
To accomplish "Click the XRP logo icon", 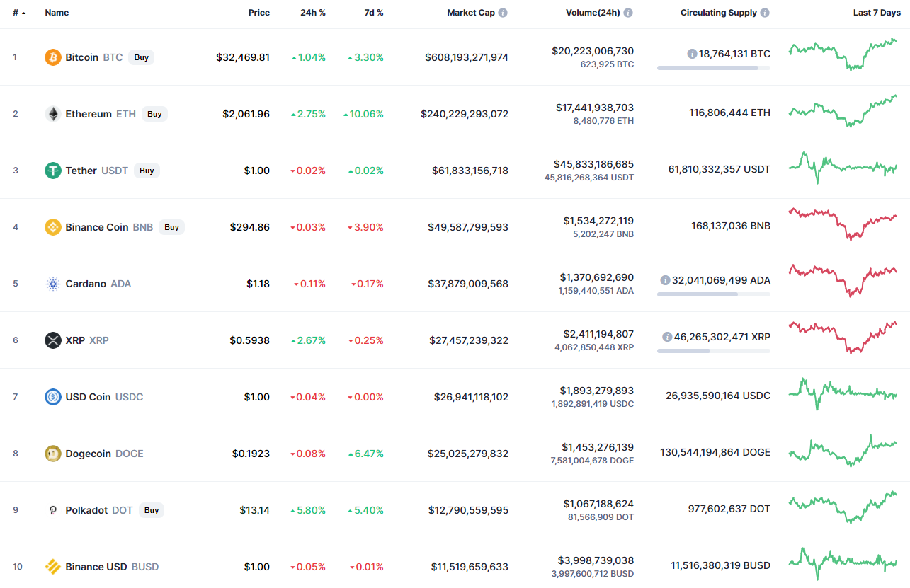I will click(x=53, y=340).
